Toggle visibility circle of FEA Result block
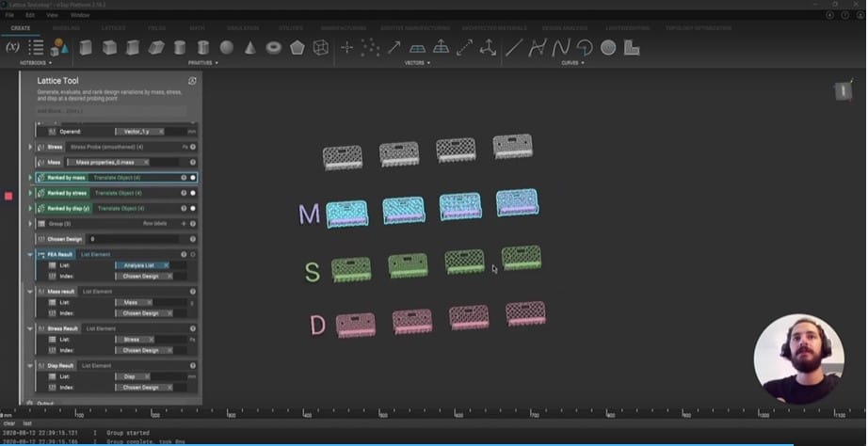Viewport: 868px width, 446px height. click(x=193, y=255)
